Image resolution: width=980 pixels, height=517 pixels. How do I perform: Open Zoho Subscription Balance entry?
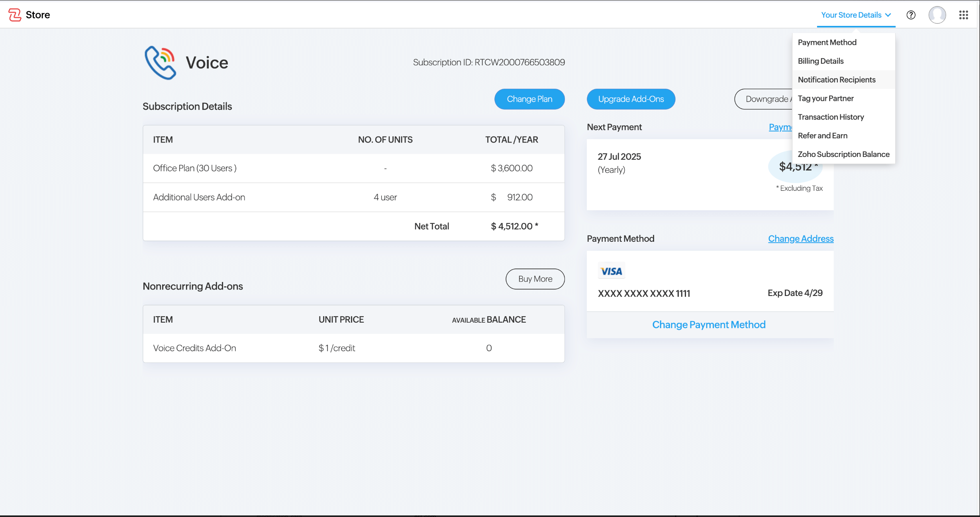(843, 154)
